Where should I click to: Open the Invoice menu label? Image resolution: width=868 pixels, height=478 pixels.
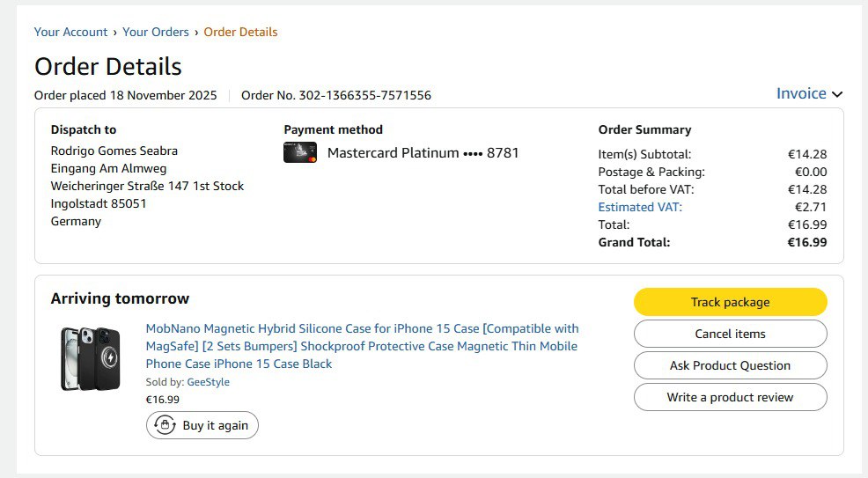coord(801,93)
